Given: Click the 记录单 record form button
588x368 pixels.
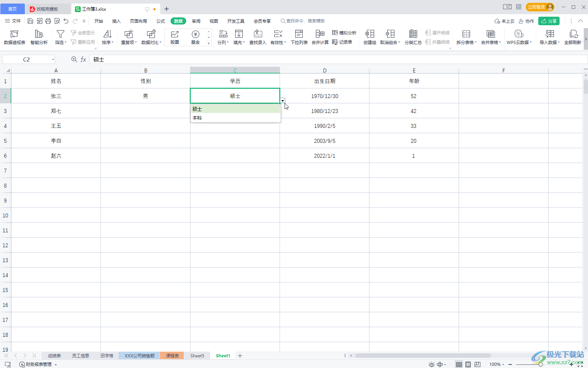Looking at the screenshot, I should [342, 42].
